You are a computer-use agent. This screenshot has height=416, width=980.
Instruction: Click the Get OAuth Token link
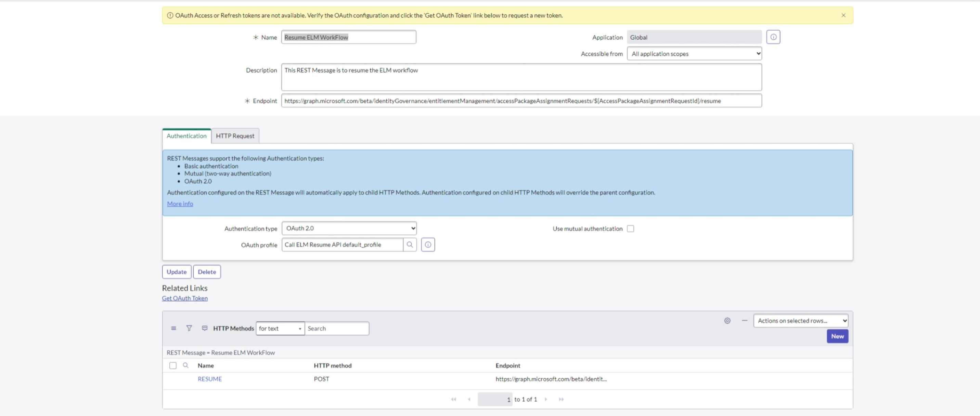coord(184,298)
